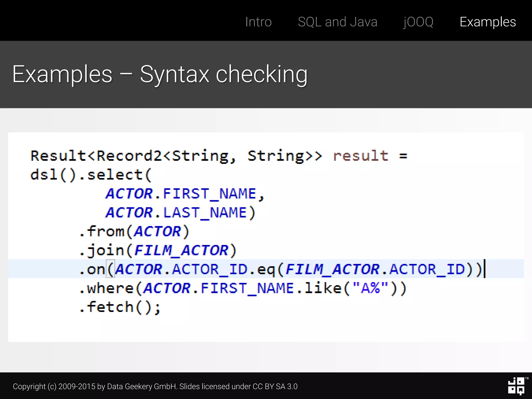Click the "A%" string literal
532x399 pixels.
370,288
